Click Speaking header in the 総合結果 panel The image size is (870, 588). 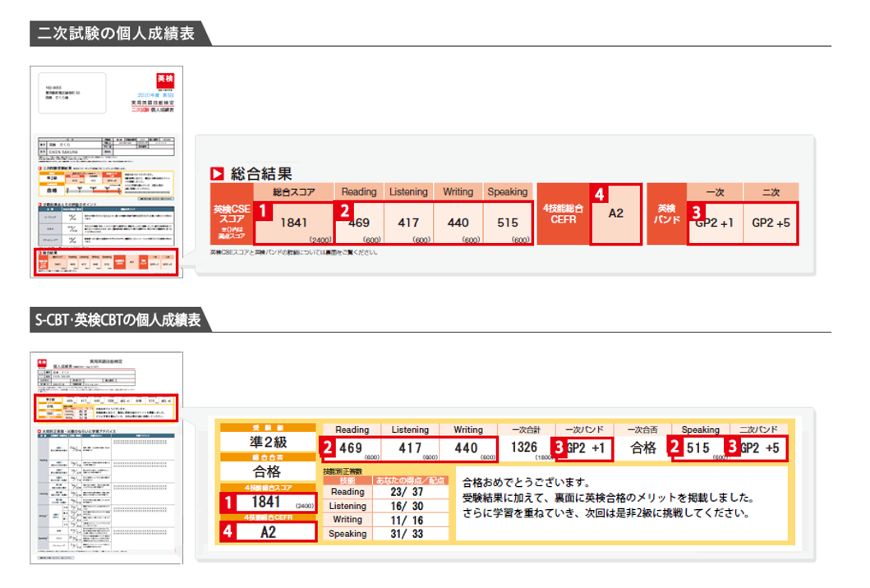coord(507,192)
